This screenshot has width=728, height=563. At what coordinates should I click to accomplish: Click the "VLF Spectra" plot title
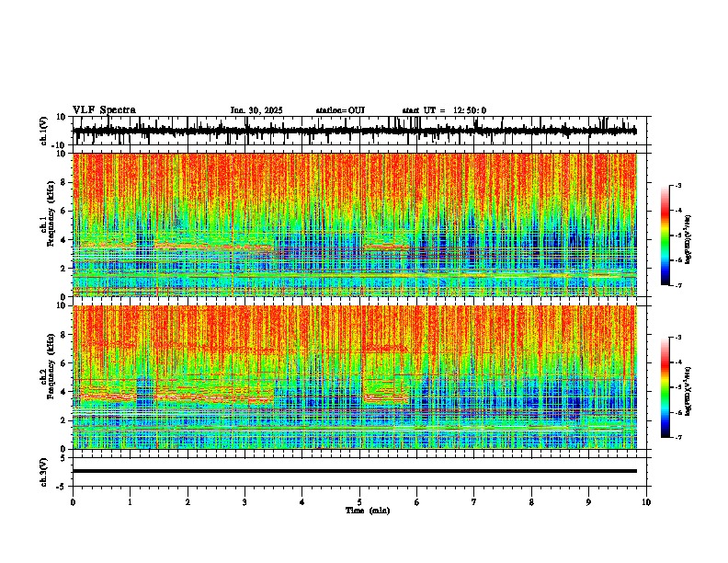point(104,110)
